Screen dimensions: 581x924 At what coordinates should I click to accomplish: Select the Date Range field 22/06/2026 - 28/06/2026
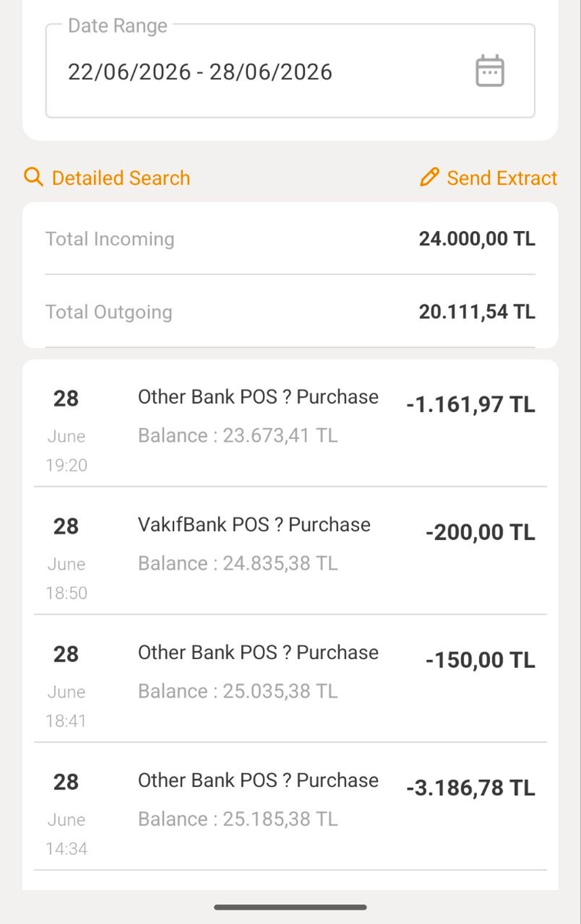pyautogui.click(x=290, y=71)
